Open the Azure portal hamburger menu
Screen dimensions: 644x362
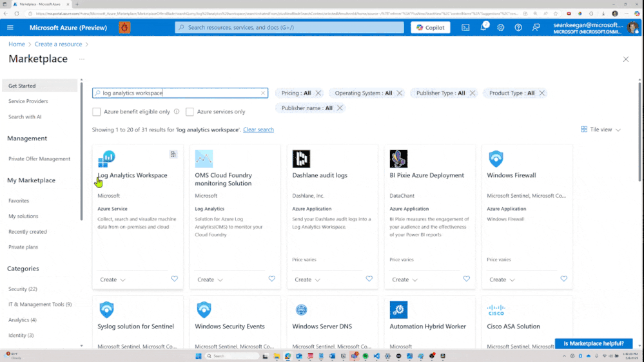coord(10,28)
